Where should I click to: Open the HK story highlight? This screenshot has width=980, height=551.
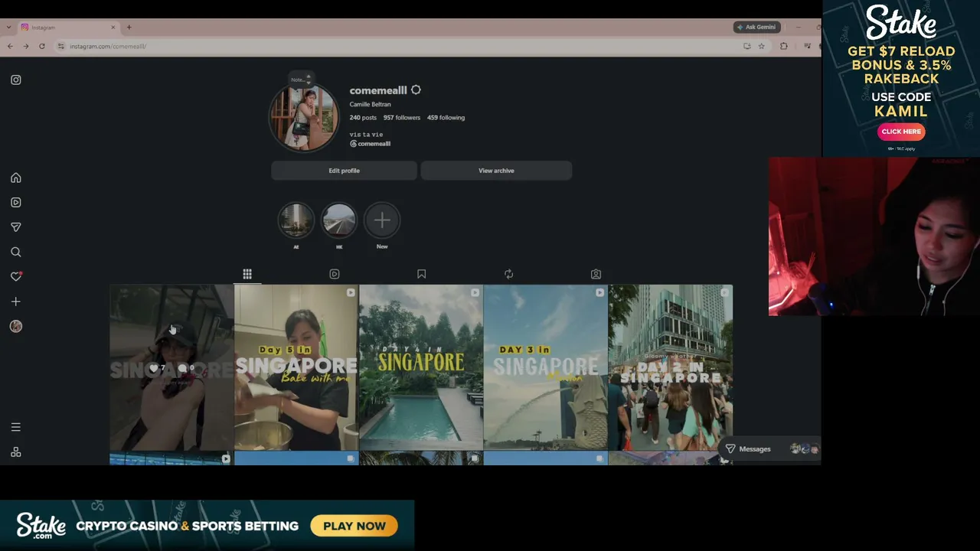(339, 220)
